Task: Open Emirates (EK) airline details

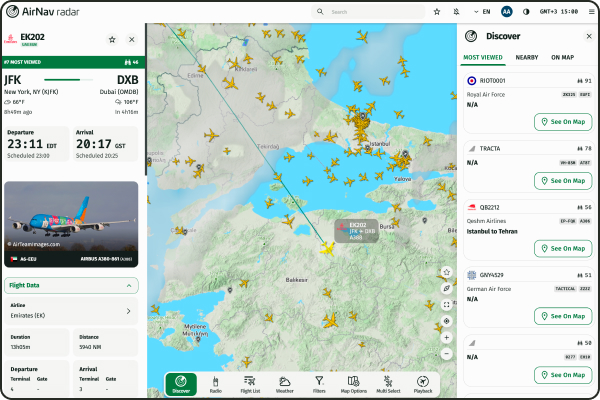Action: click(x=71, y=311)
